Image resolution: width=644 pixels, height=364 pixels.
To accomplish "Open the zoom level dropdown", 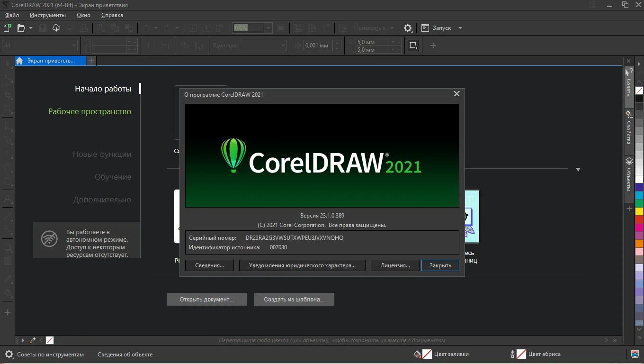I will pyautogui.click(x=268, y=28).
